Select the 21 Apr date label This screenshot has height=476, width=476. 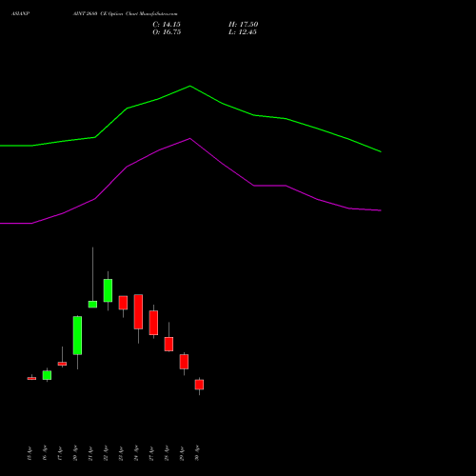[x=90, y=453]
